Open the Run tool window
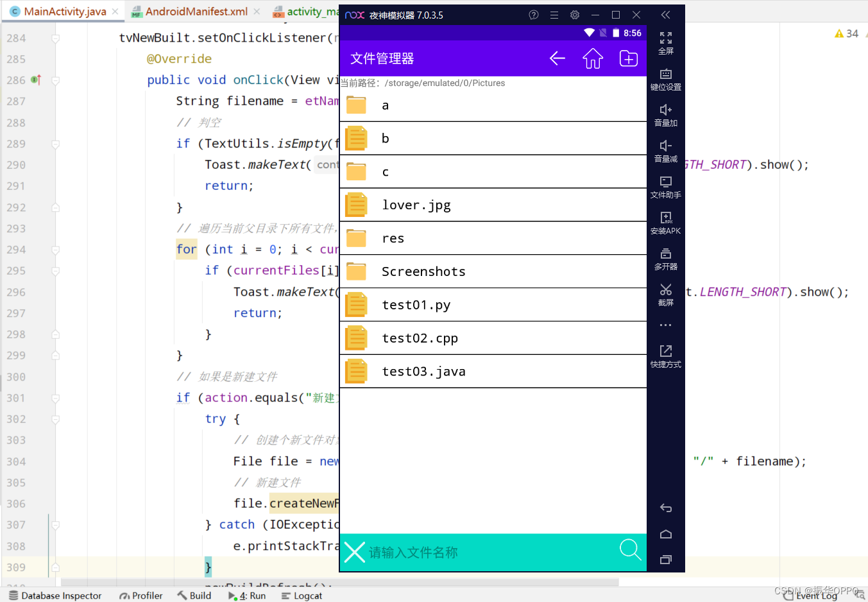This screenshot has width=868, height=602. click(247, 596)
